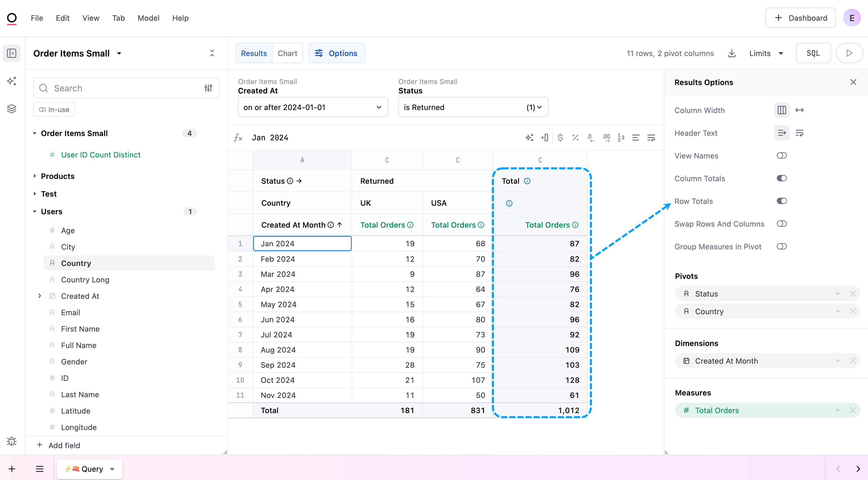Open the debug bug icon
This screenshot has width=868, height=480.
[12, 441]
